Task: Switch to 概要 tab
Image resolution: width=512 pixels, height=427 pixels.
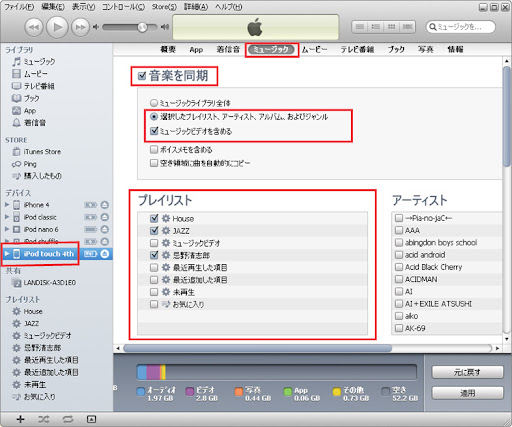Action: (168, 49)
